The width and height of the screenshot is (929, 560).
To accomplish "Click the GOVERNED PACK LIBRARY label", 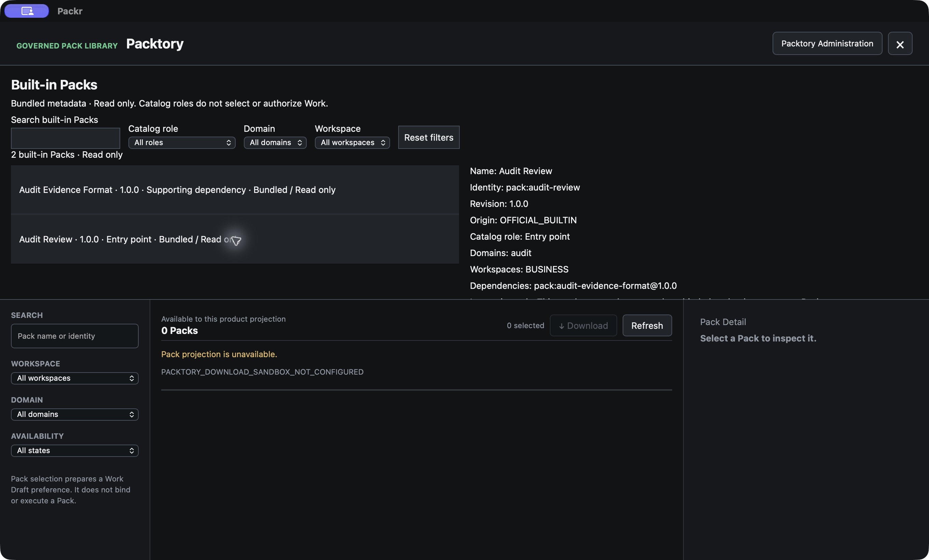I will tap(67, 46).
